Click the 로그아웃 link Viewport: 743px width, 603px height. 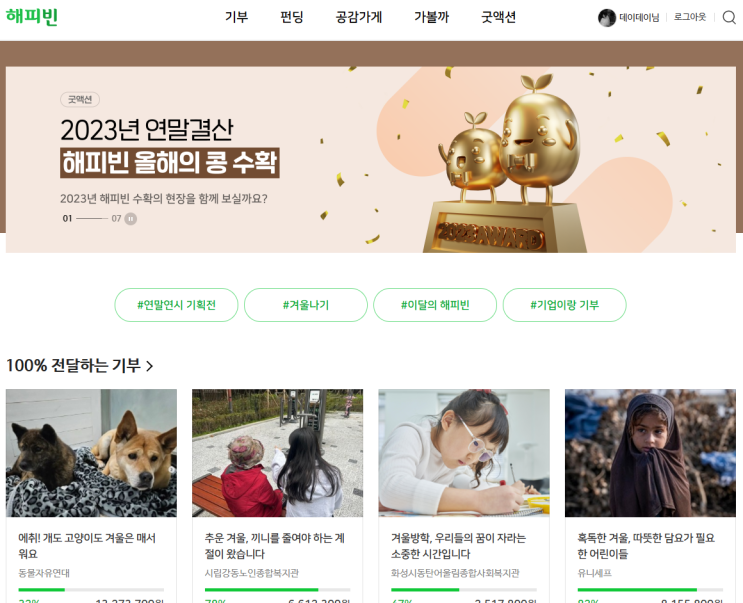(690, 17)
